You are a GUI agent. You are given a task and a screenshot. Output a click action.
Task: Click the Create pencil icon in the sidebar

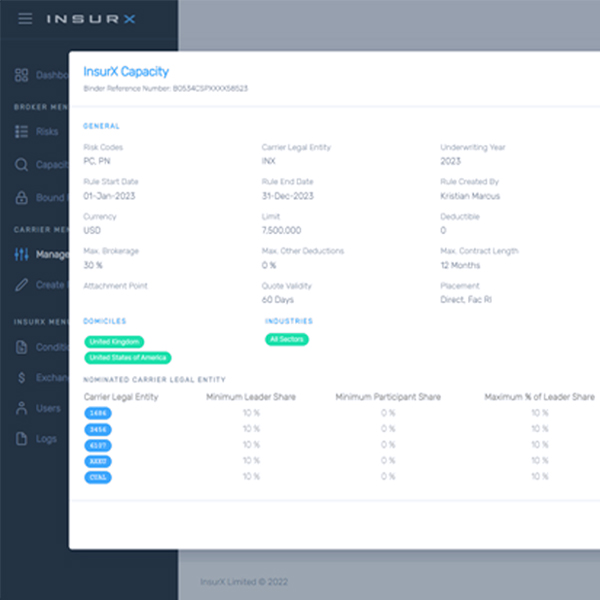point(21,285)
